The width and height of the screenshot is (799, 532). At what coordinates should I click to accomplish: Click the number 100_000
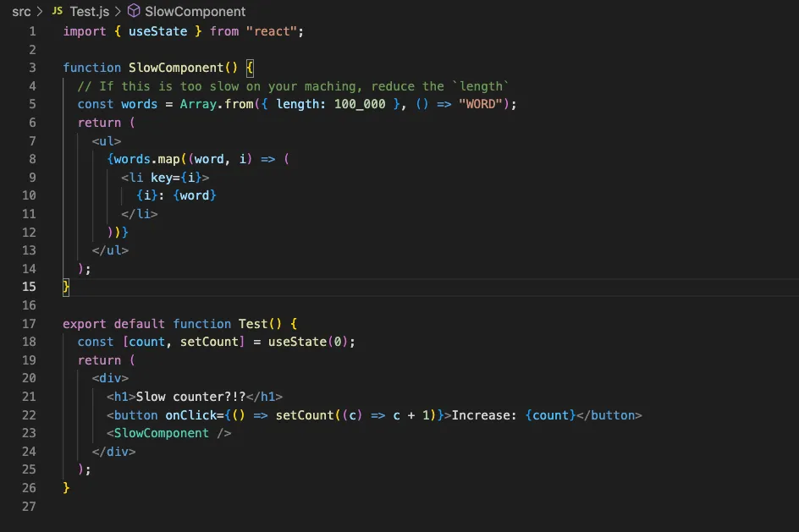coord(360,104)
